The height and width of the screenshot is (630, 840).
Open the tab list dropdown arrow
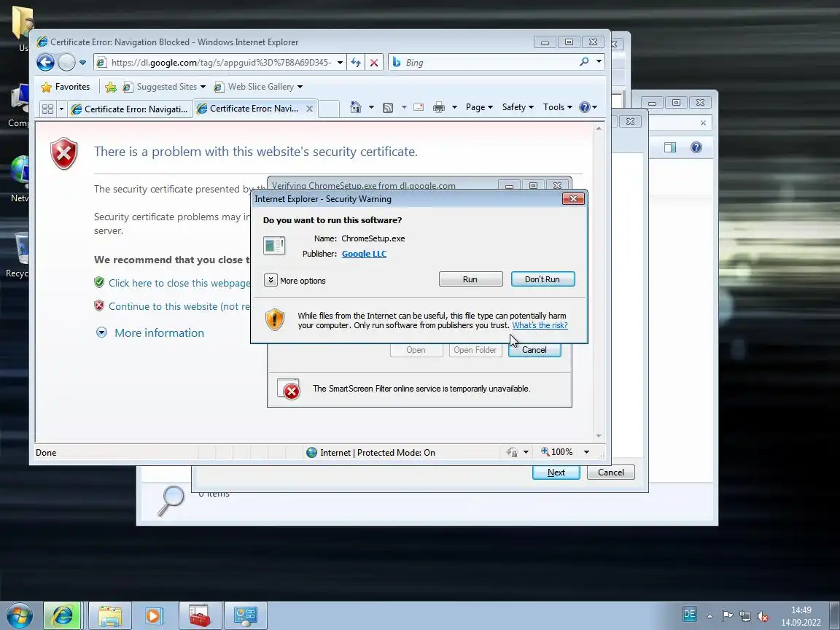tap(61, 109)
